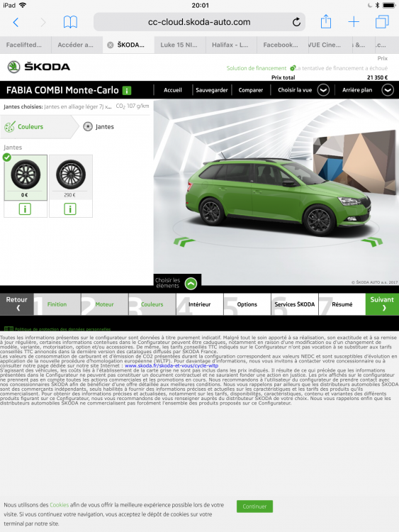Go to step 4 Intérieur
Viewport: 399px width, 532px height.
pos(199,304)
